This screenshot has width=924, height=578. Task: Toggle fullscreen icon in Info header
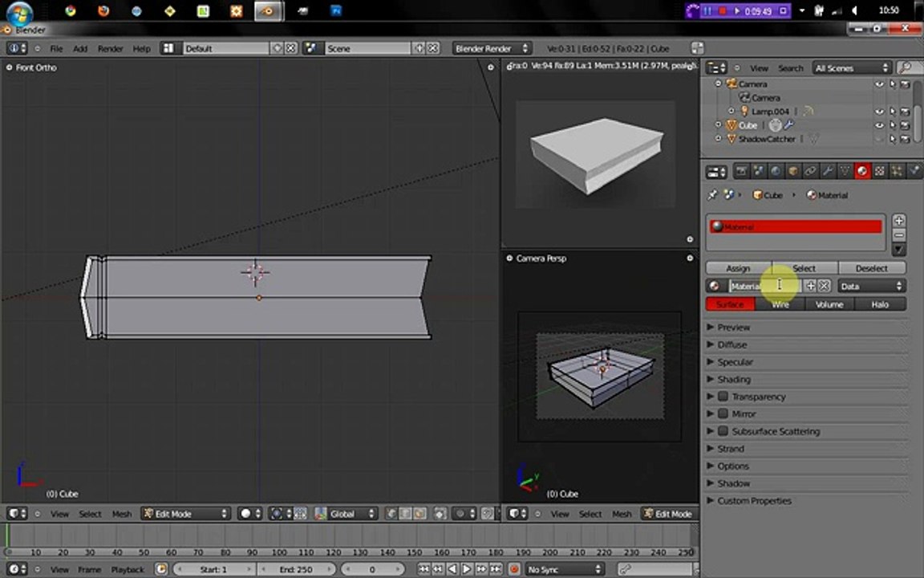(x=697, y=48)
